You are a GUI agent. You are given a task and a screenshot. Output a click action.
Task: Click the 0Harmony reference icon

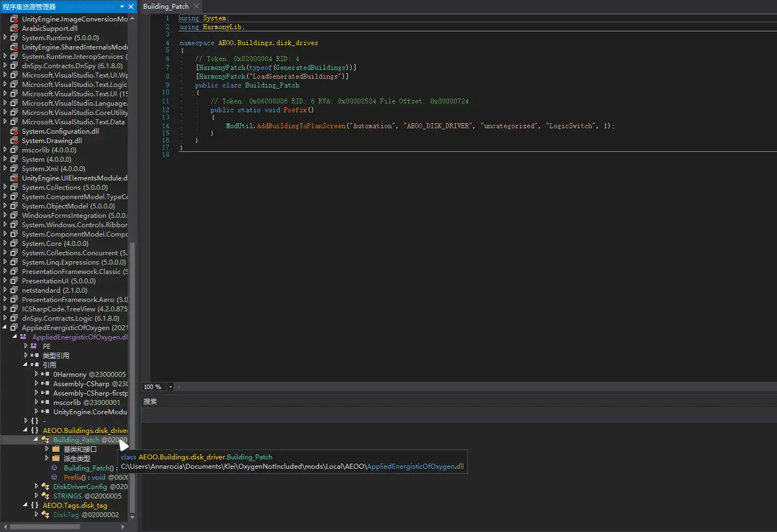(x=46, y=374)
